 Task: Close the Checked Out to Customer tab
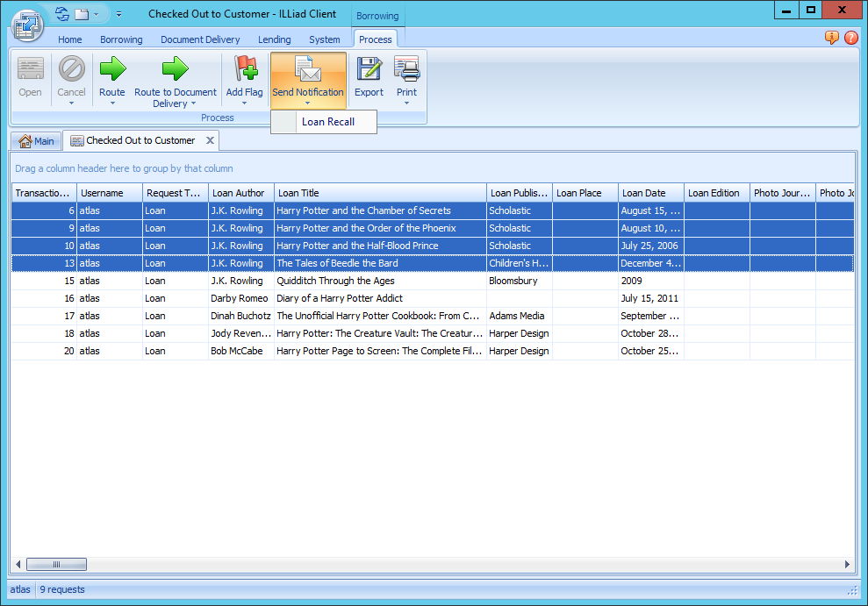pyautogui.click(x=210, y=140)
